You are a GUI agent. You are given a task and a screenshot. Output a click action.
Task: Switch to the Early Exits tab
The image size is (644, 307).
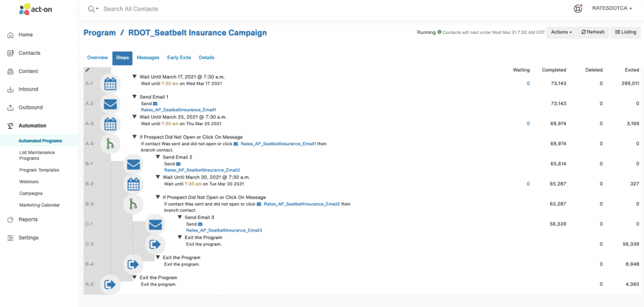pos(179,57)
